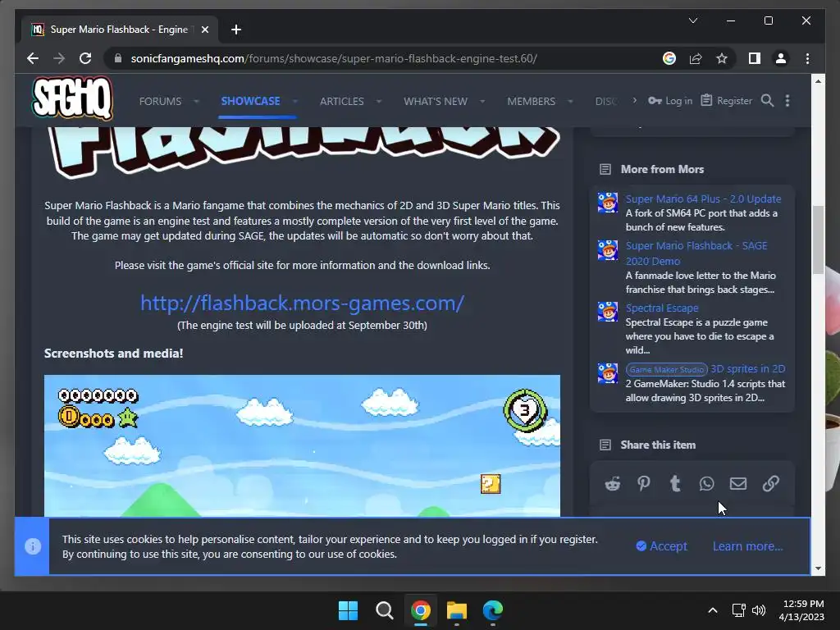Viewport: 840px width, 630px height.
Task: Click the 'Screenshots and media!' heading
Action: coord(113,354)
